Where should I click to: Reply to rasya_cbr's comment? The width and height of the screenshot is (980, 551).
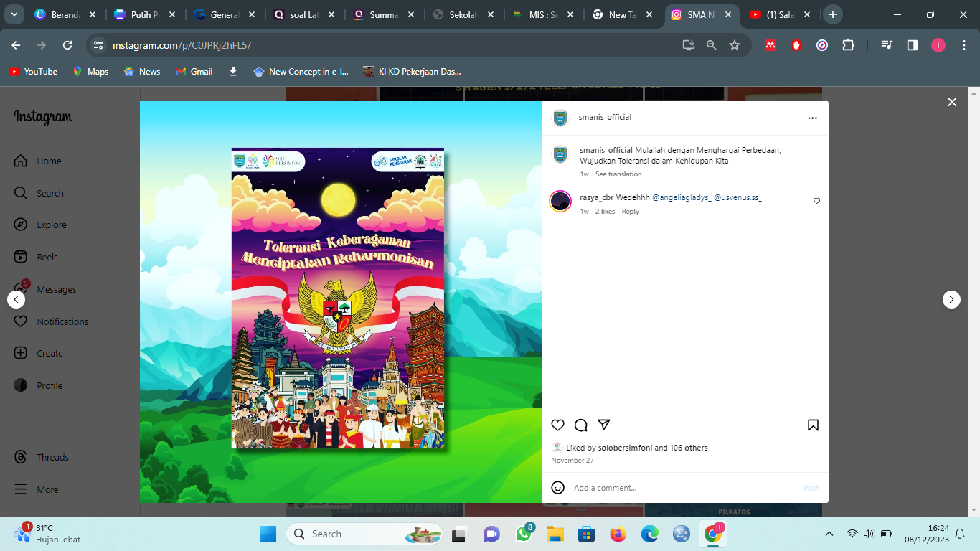[630, 212]
